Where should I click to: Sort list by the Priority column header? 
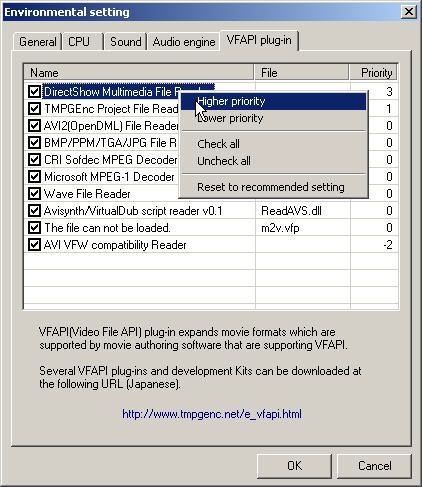373,73
